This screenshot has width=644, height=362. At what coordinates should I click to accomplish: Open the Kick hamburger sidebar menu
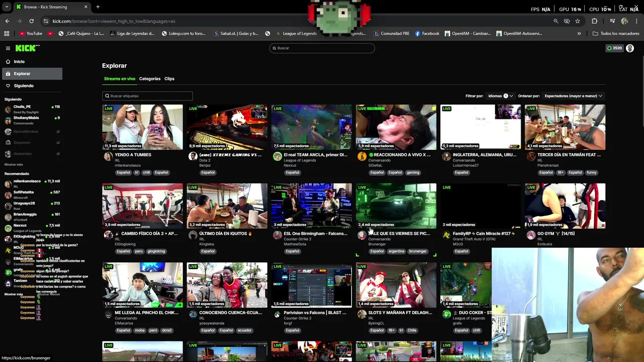(x=8, y=48)
